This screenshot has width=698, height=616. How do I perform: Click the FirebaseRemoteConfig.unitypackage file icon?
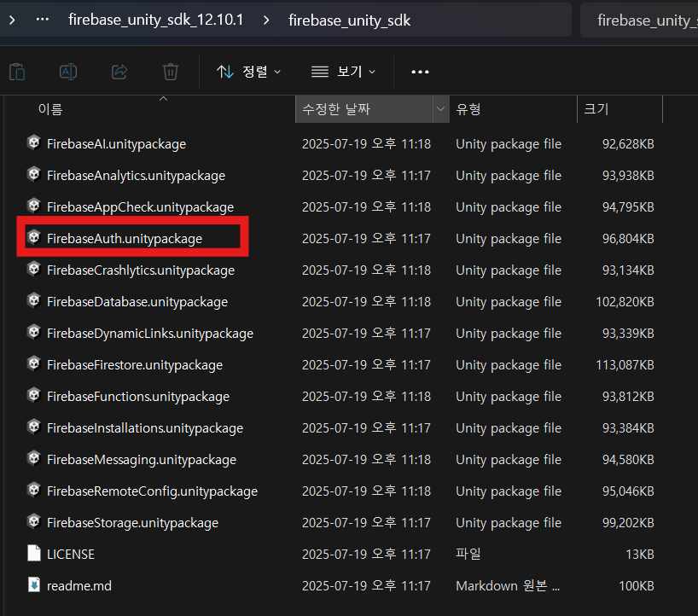coord(34,491)
